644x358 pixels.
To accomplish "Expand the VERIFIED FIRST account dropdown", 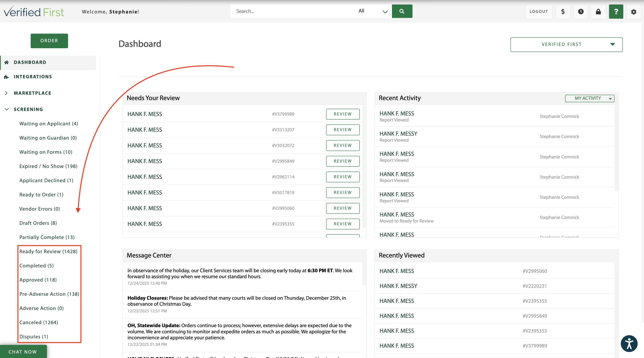I will tap(566, 44).
